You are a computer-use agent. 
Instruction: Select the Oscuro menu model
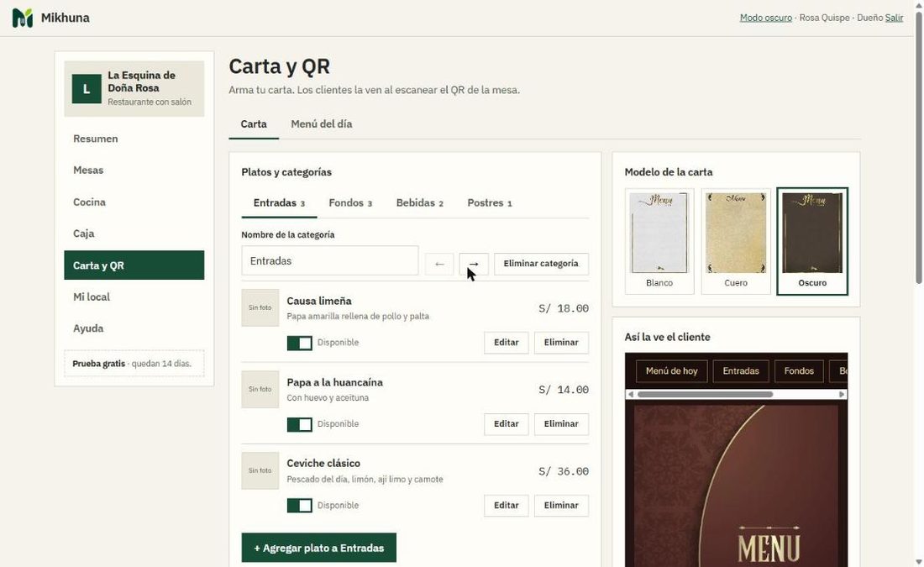pos(812,241)
